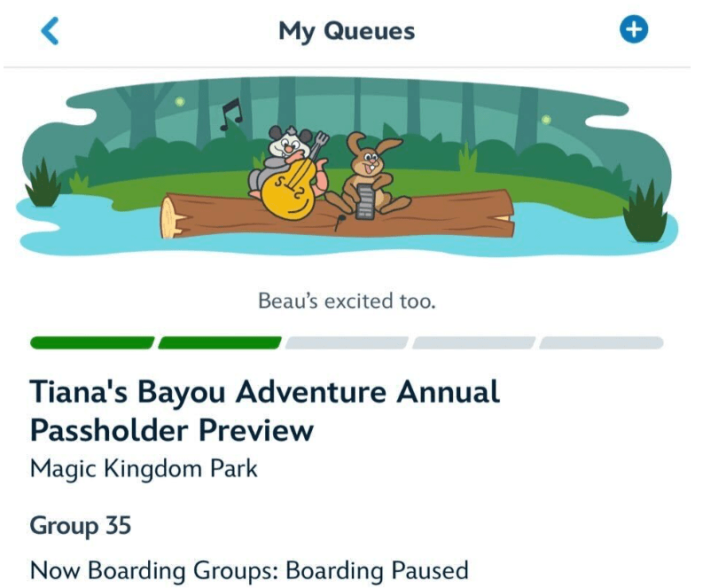The height and width of the screenshot is (588, 703).
Task: Click the first green progress segment
Action: click(x=92, y=343)
